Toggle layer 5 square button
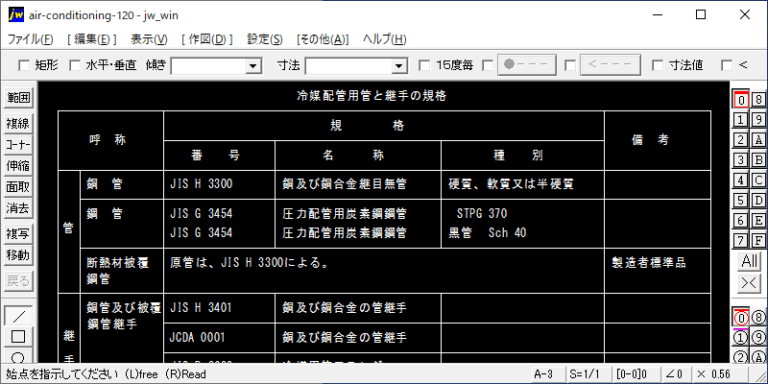 coord(741,200)
